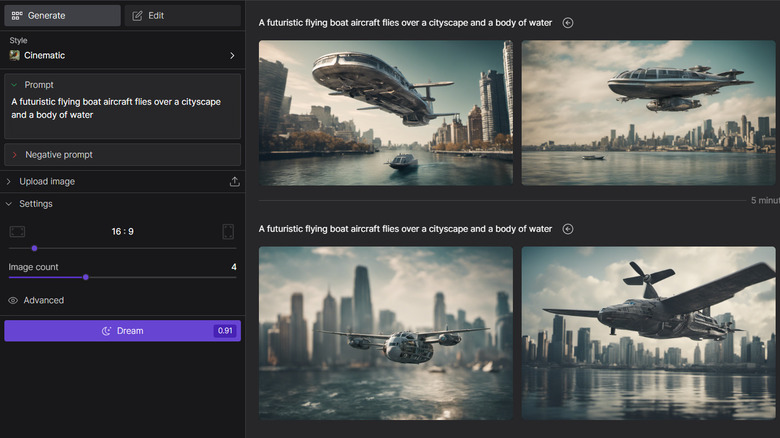Collapse the Prompt section
Screen dimensions: 780x438
[14, 85]
